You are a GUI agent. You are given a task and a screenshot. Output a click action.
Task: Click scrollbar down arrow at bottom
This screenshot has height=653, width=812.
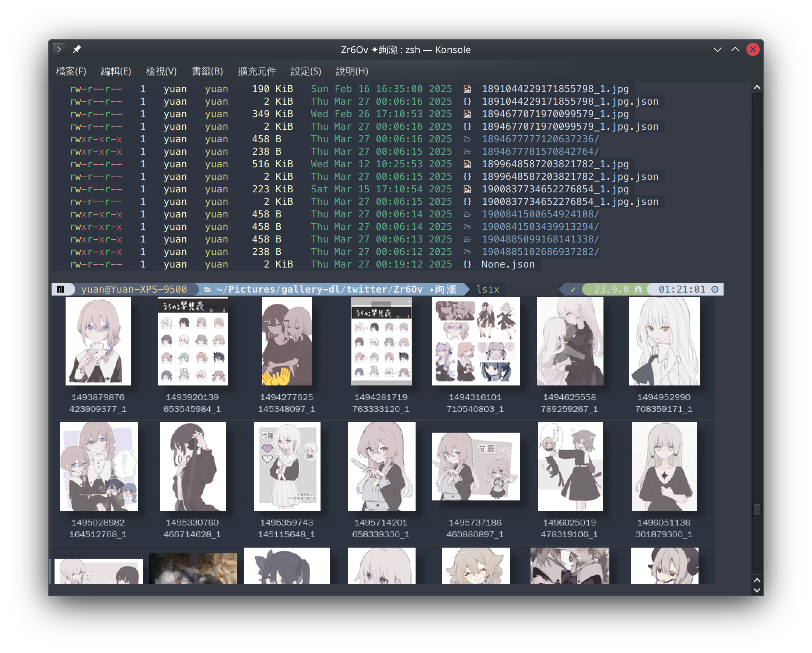point(757,590)
